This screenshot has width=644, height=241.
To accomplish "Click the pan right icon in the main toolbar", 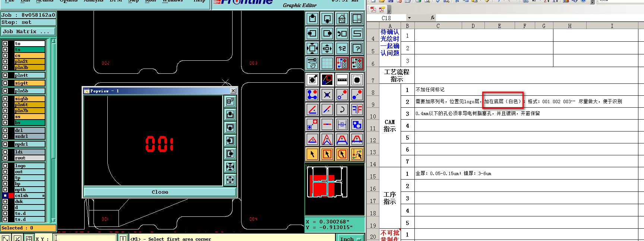I will pyautogui.click(x=327, y=34).
